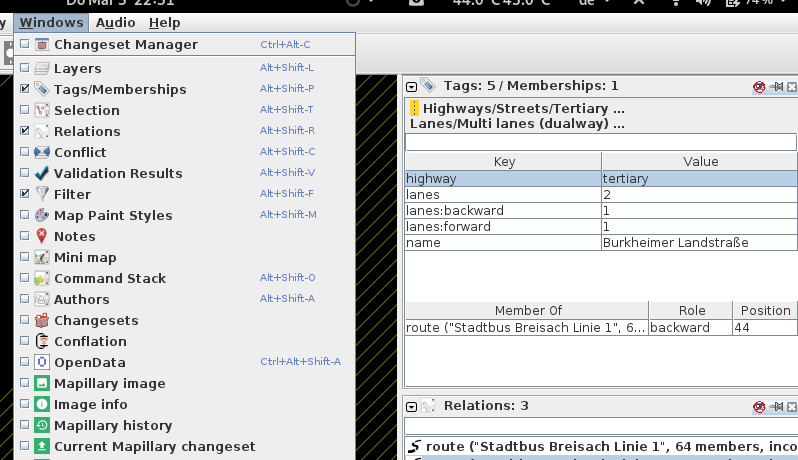This screenshot has height=460, width=798.
Task: Enable the Map Paint Styles checkbox
Action: (24, 215)
